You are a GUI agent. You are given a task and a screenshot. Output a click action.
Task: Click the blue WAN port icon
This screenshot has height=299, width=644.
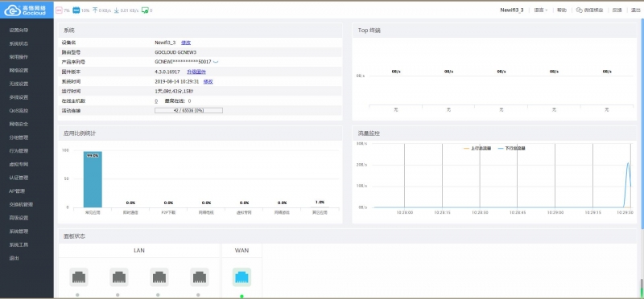[242, 277]
